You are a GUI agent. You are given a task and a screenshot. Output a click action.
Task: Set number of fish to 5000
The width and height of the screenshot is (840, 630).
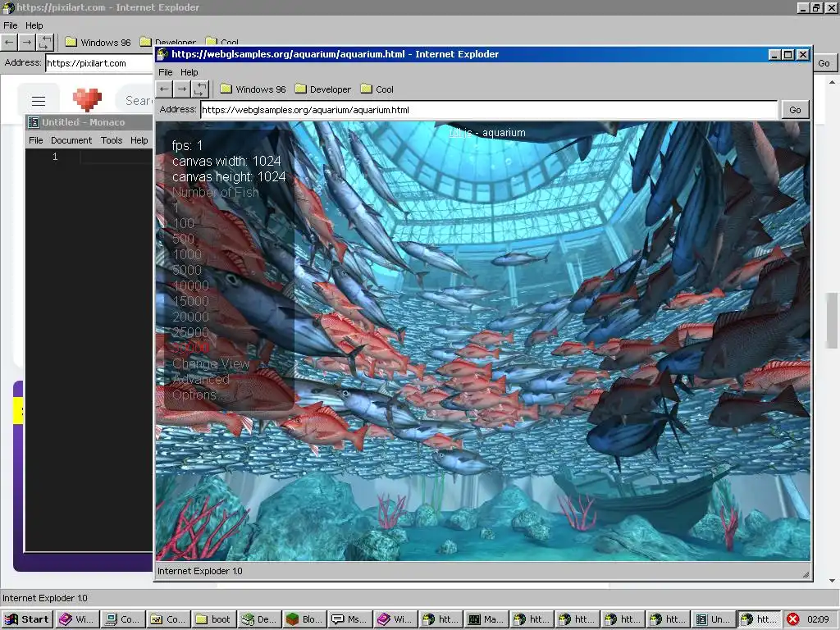(187, 269)
